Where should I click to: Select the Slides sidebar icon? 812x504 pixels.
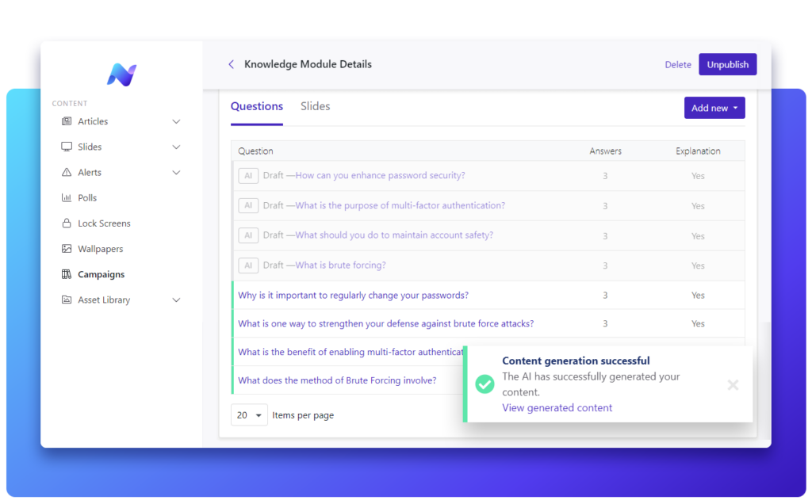coord(67,147)
